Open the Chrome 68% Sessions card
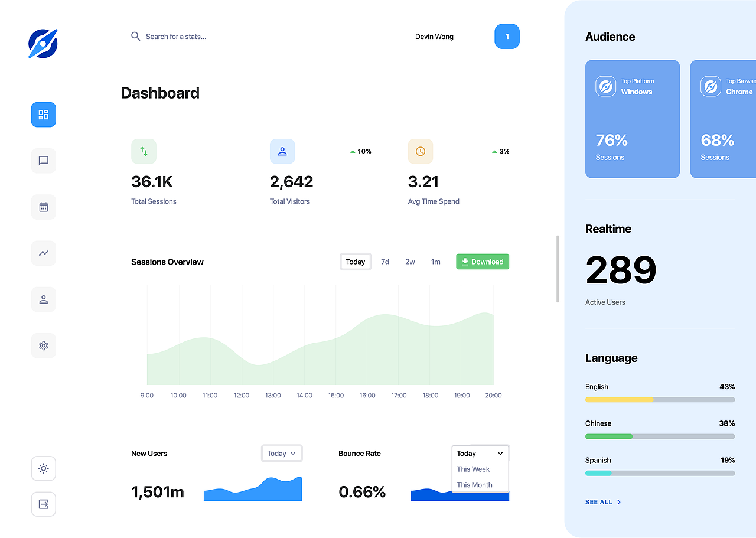756x538 pixels. tap(723, 119)
